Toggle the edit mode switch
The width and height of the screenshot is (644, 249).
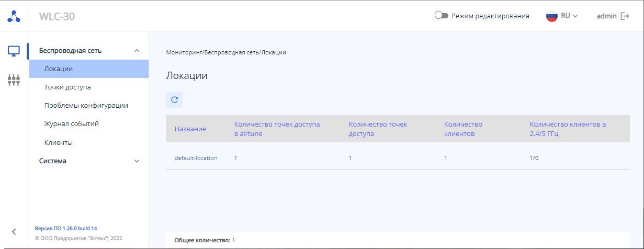[442, 16]
